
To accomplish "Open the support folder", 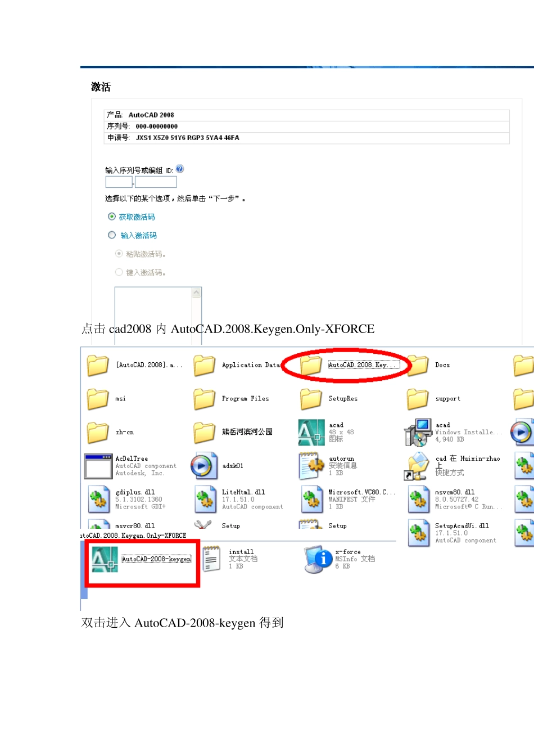I will [x=433, y=399].
